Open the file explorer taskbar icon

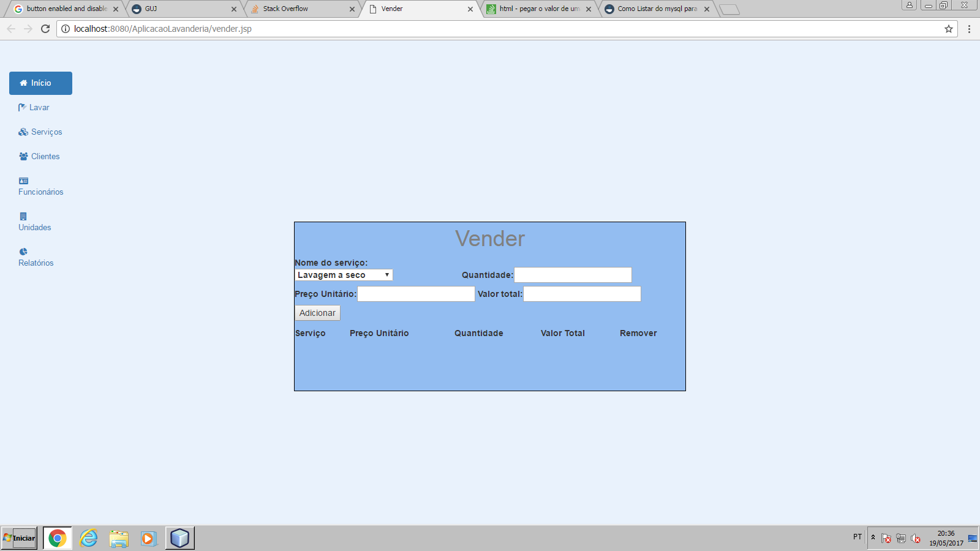(x=119, y=538)
